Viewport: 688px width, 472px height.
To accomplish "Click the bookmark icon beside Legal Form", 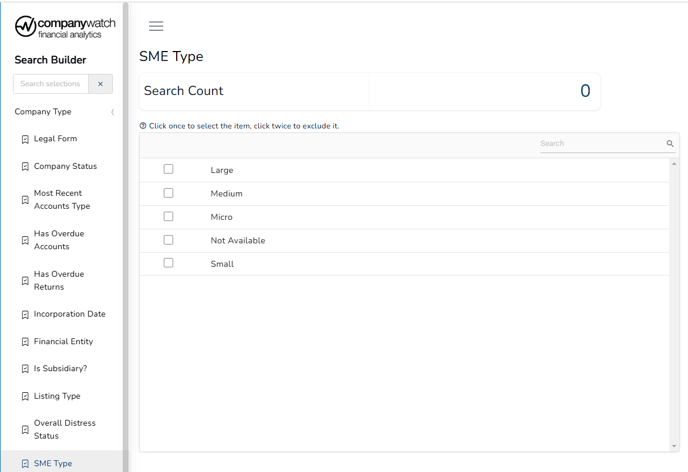I will [25, 139].
